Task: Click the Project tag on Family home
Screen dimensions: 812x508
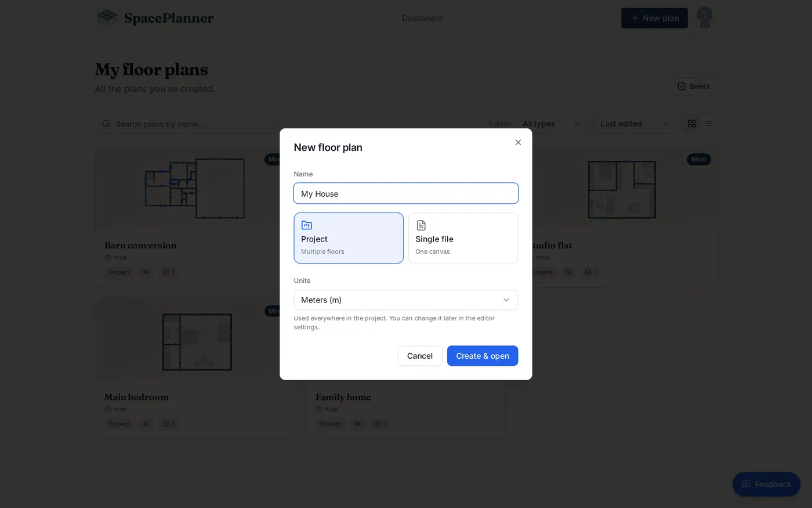Action: coord(330,424)
